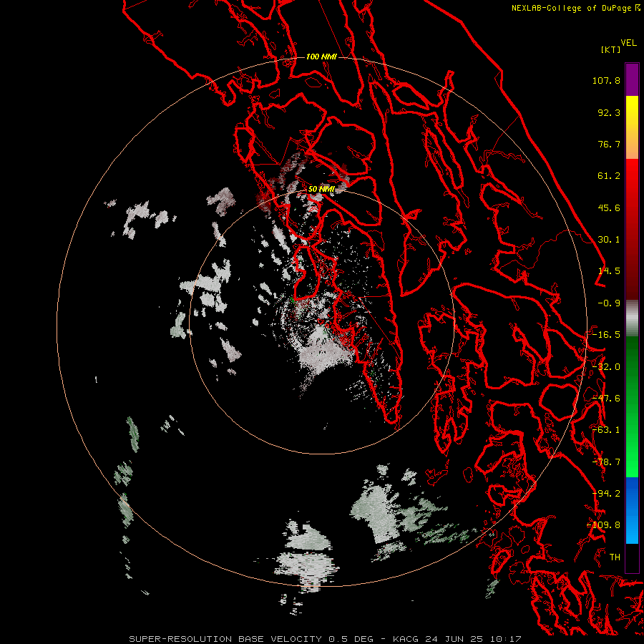Click the NEXLAB-College of DuPage label
The image size is (644, 644).
pyautogui.click(x=571, y=8)
